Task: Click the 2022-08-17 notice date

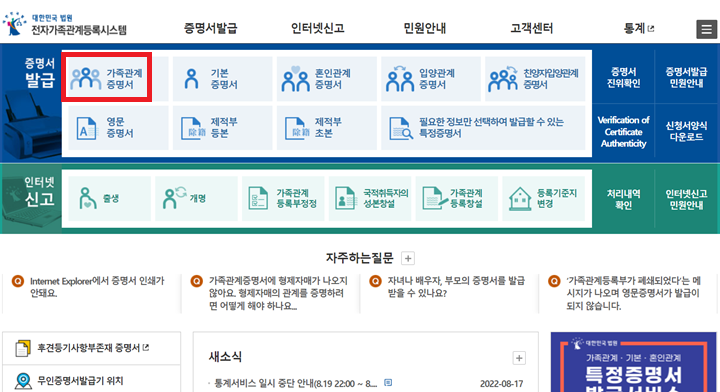Action: pyautogui.click(x=501, y=384)
